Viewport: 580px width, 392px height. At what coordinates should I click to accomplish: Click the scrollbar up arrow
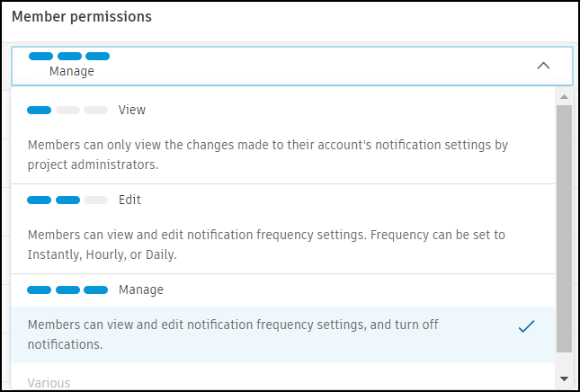[564, 95]
